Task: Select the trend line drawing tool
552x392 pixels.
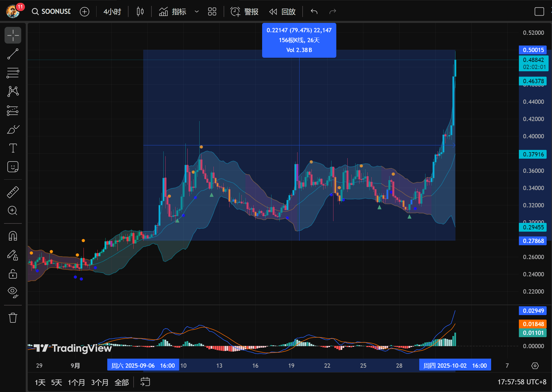Action: pyautogui.click(x=13, y=54)
